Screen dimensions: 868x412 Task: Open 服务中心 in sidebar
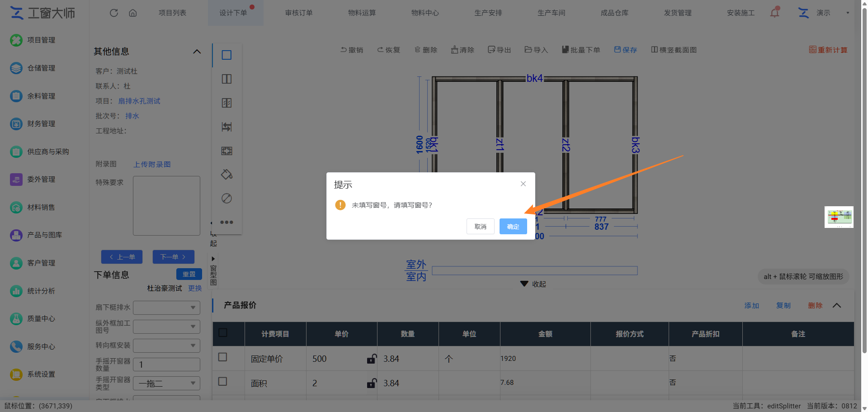33,347
